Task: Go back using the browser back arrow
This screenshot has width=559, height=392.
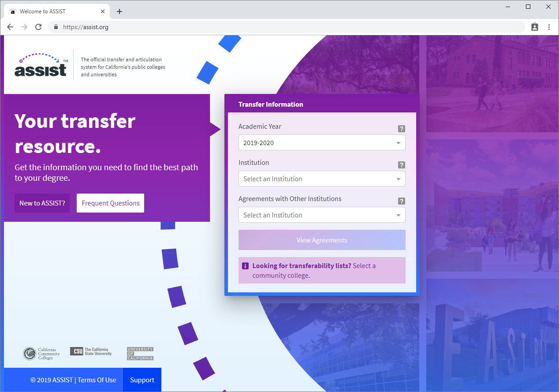Action: pos(10,27)
